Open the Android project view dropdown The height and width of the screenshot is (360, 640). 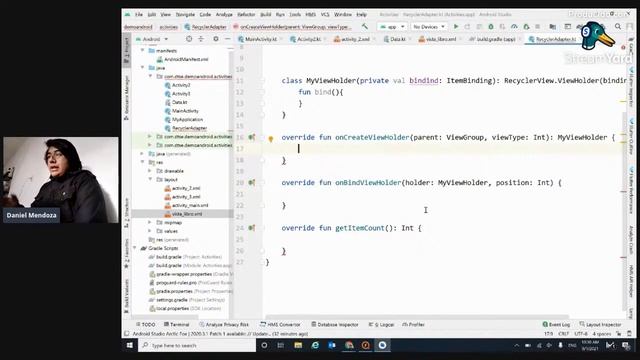[x=152, y=39]
